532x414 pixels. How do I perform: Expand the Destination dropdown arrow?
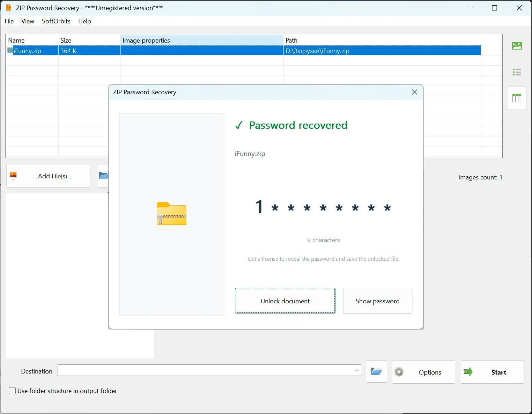[x=356, y=370]
